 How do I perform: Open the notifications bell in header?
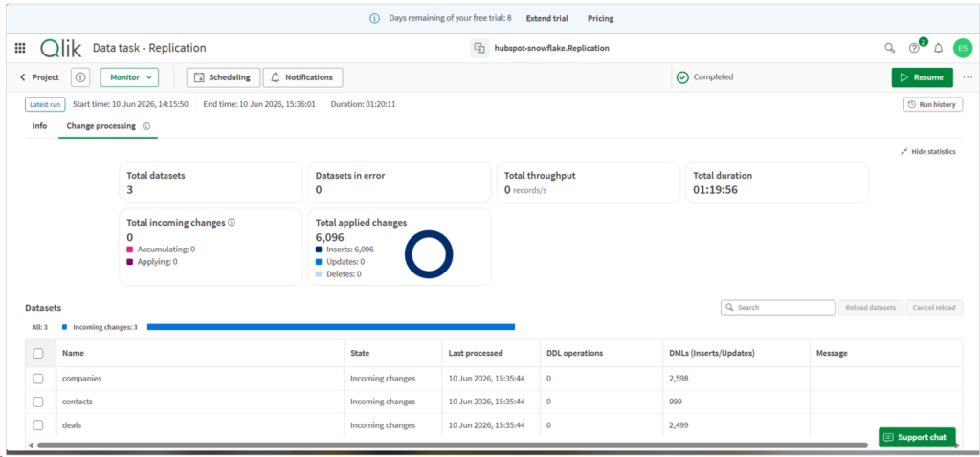[938, 48]
